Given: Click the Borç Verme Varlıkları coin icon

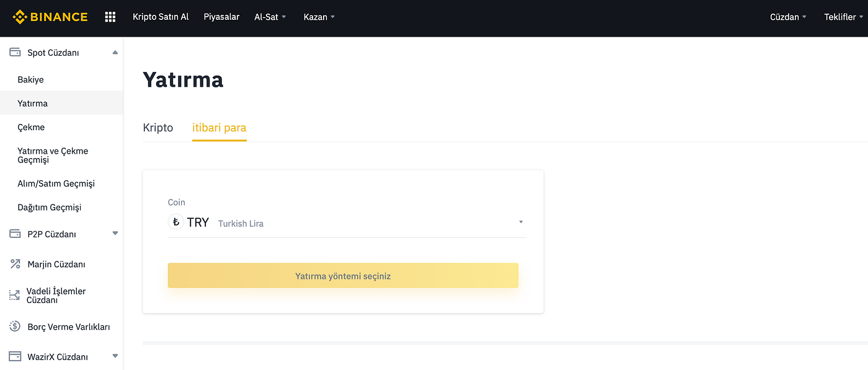Looking at the screenshot, I should pyautogui.click(x=15, y=327).
